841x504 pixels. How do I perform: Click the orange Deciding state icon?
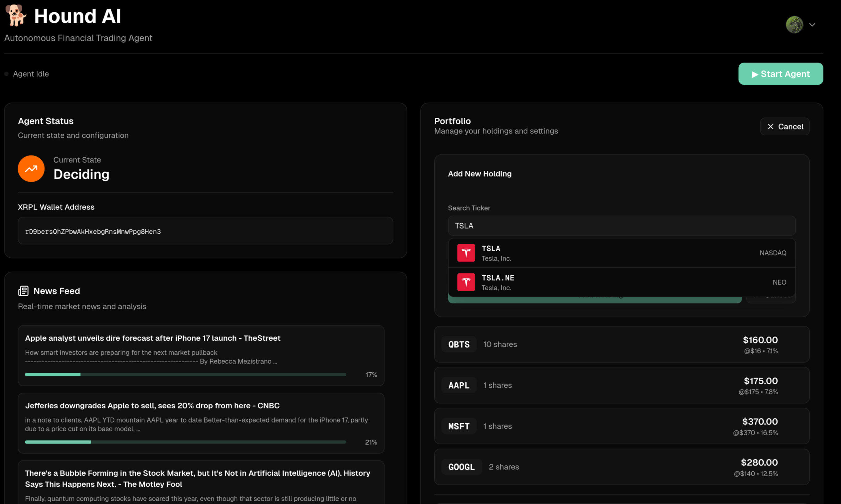coord(31,169)
